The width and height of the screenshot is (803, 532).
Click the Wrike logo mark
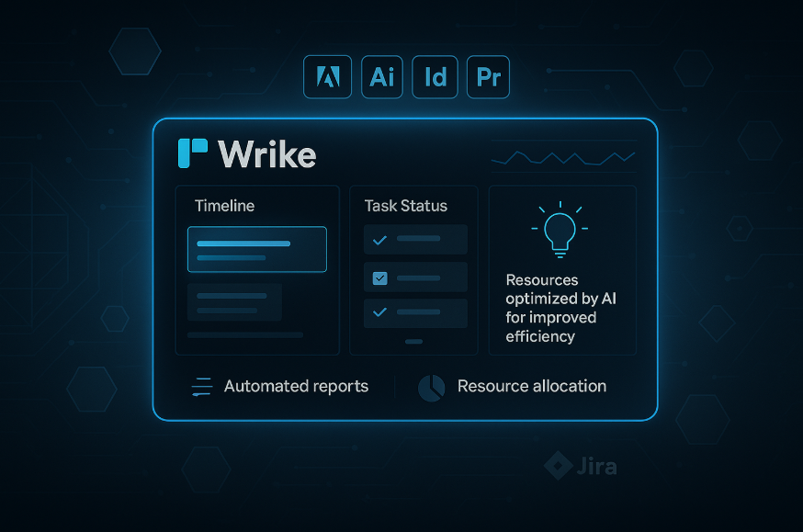coord(193,153)
